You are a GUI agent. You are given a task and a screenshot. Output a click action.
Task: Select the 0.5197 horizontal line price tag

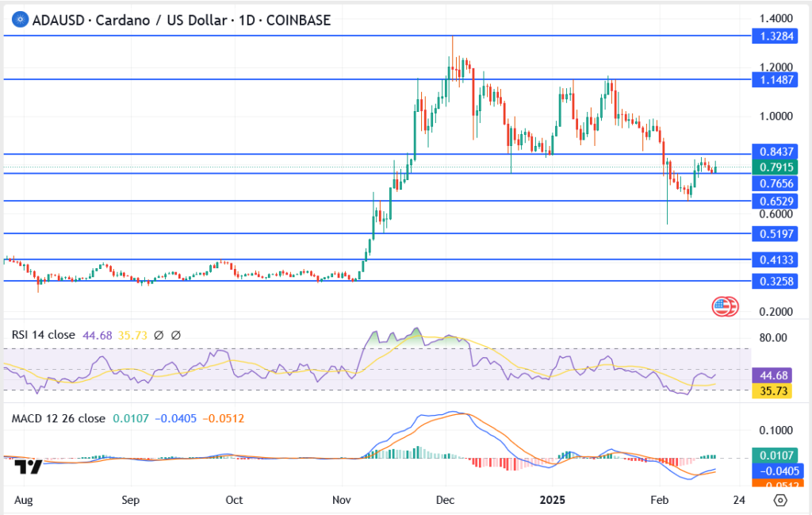pos(774,234)
